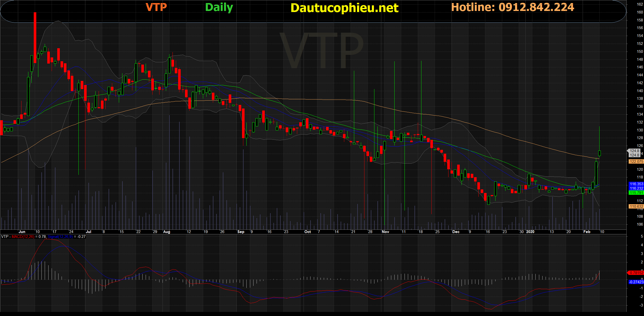Click the green Daily timeframe label
Image resolution: width=644 pixels, height=316 pixels.
219,8
